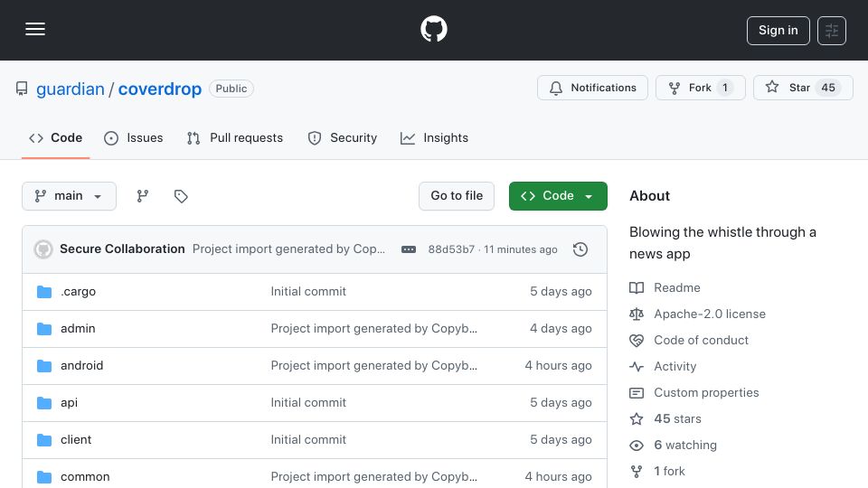Open the guardian owner link
Image resolution: width=868 pixels, height=488 pixels.
coord(71,89)
